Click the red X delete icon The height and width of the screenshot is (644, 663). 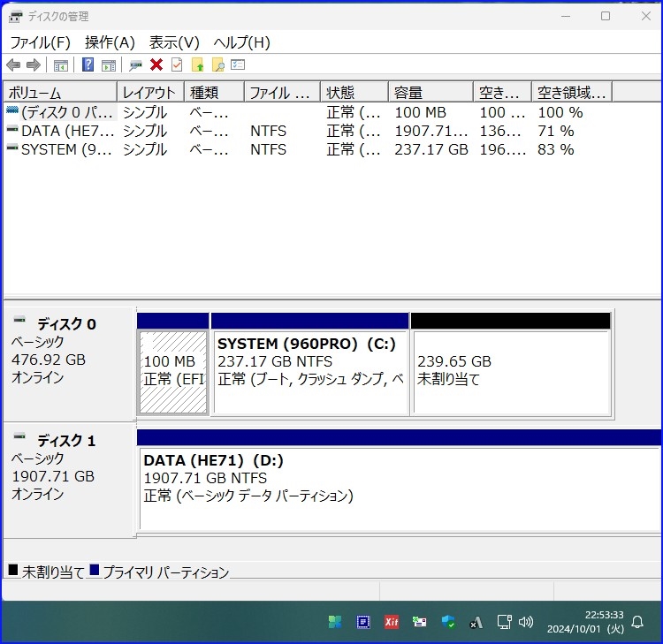pyautogui.click(x=156, y=65)
